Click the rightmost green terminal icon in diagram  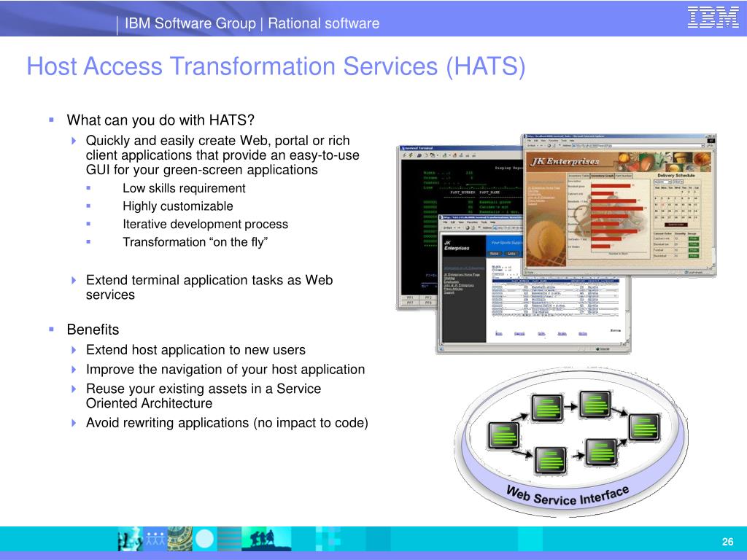point(645,426)
